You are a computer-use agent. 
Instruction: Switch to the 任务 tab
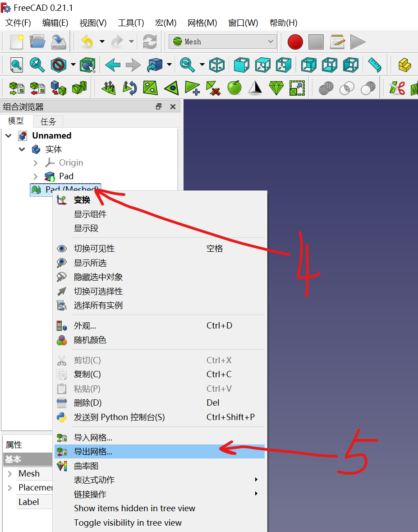point(48,121)
